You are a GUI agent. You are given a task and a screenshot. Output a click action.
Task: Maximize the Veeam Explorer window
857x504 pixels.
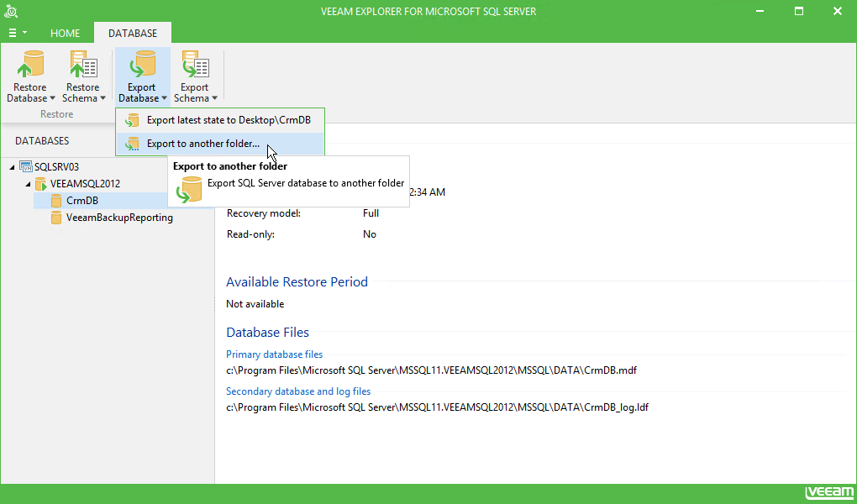[799, 12]
